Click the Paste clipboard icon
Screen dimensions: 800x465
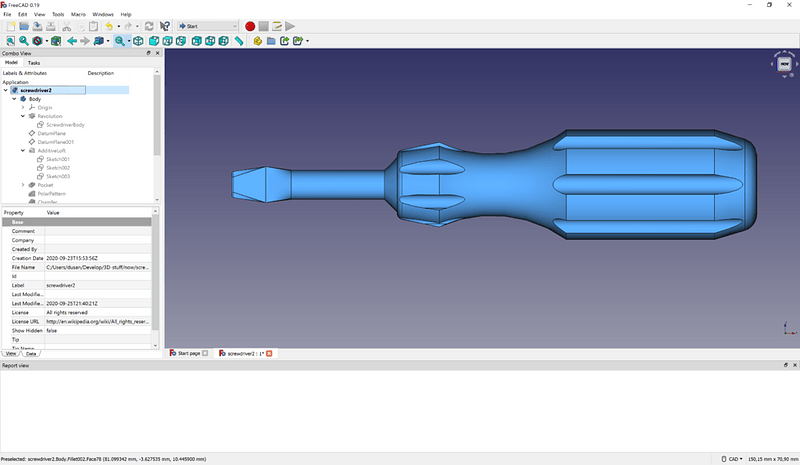point(93,26)
